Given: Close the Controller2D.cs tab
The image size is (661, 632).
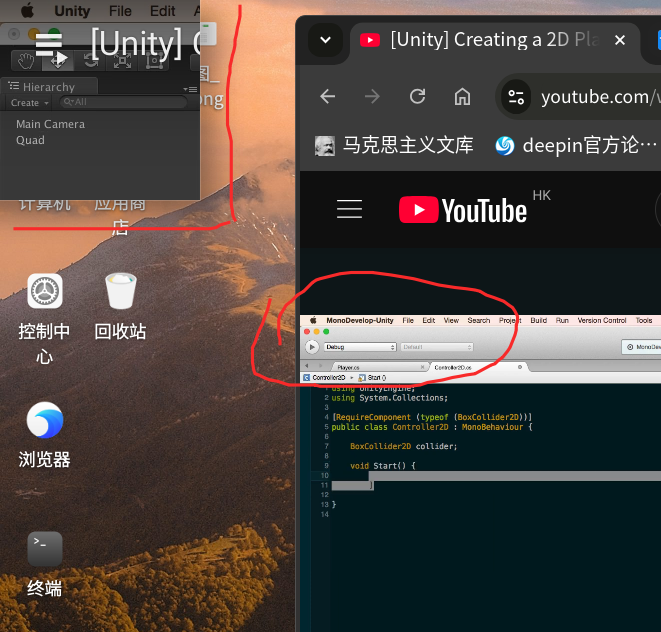Looking at the screenshot, I should click(520, 367).
